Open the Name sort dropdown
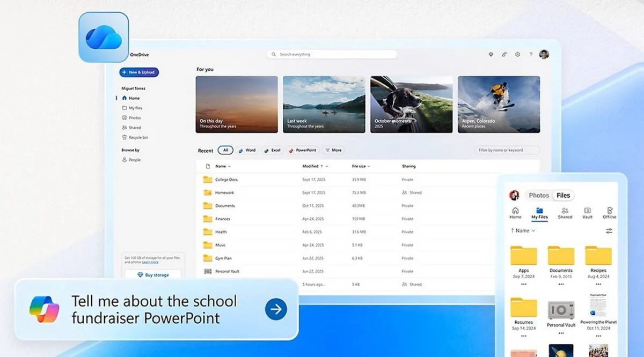 point(222,166)
